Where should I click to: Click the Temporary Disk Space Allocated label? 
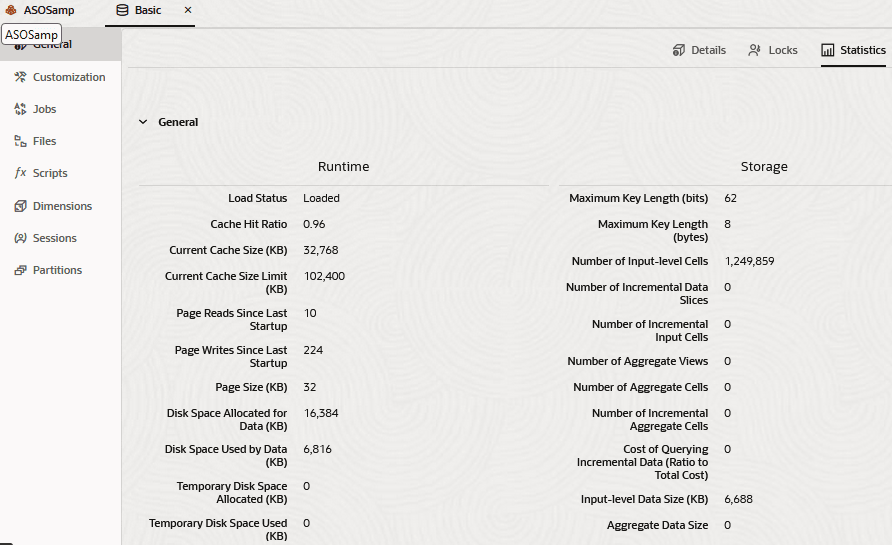tap(232, 493)
